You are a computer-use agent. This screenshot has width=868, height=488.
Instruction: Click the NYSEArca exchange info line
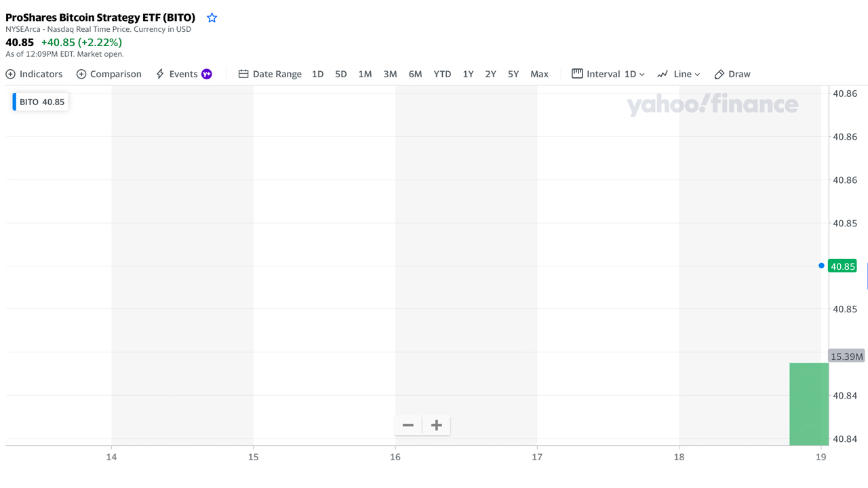98,29
